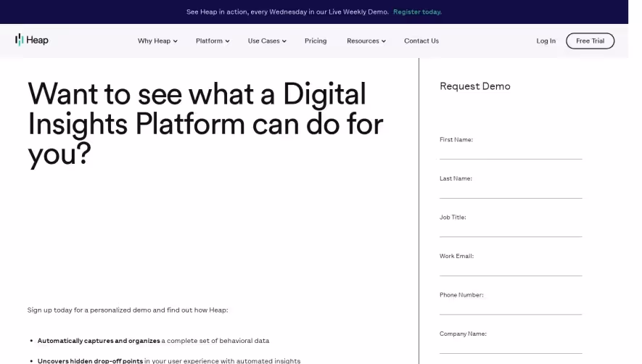642x364 pixels.
Task: Click the banner text about Live Weekly Demo
Action: [x=287, y=12]
